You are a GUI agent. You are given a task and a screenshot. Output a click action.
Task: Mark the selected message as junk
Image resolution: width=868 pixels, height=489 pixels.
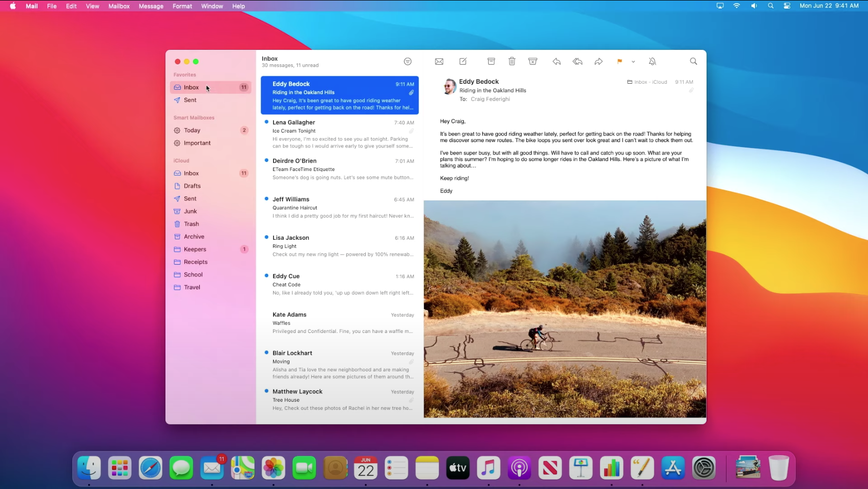[x=533, y=61]
